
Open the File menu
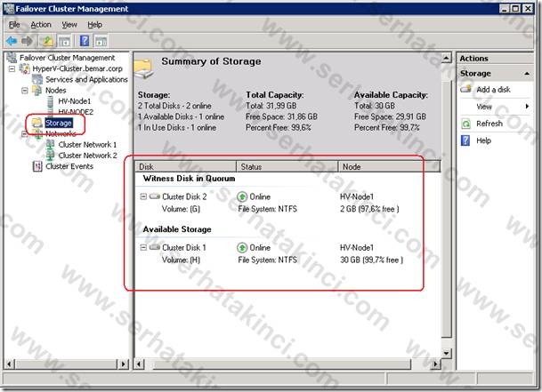[14, 25]
